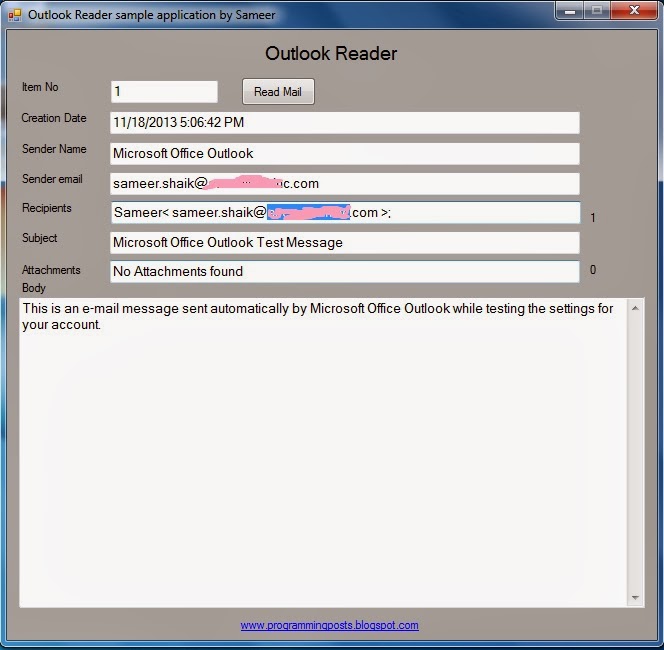Focus the Item No input field
The image size is (664, 650).
coord(164,91)
